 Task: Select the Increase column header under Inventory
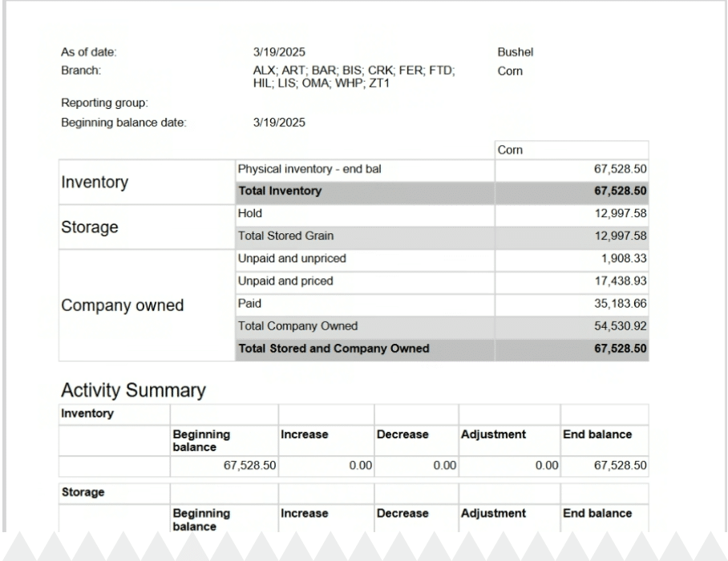click(x=304, y=434)
